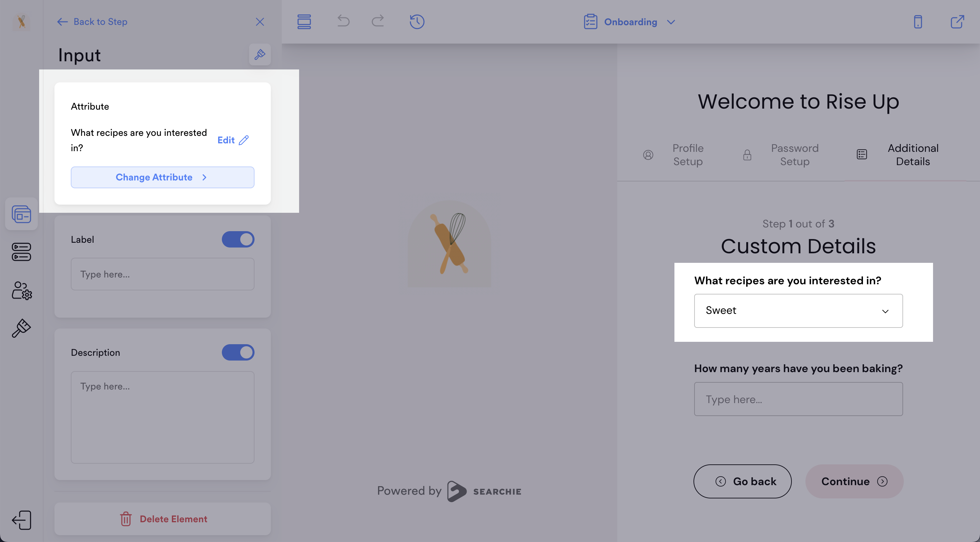Open the sections layout icon in toolbar
This screenshot has height=542, width=980.
(x=304, y=22)
